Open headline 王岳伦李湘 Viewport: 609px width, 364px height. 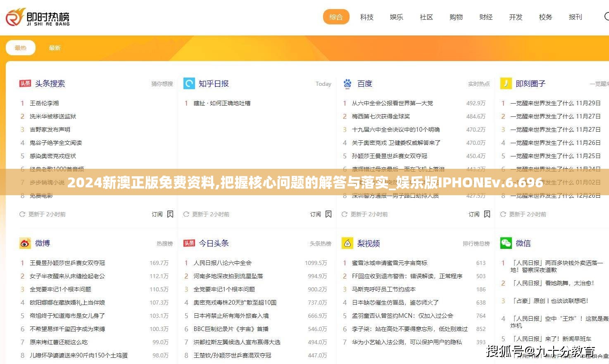[x=44, y=103]
